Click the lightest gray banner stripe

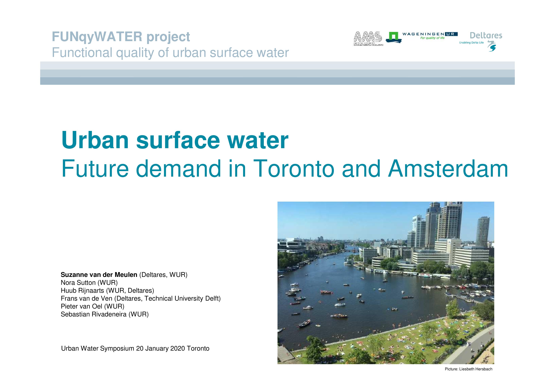click(x=277, y=65)
